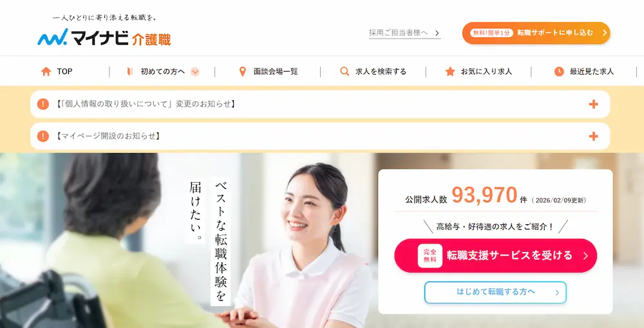Expand the 個人情報の取り扱い notice with plus

click(593, 104)
